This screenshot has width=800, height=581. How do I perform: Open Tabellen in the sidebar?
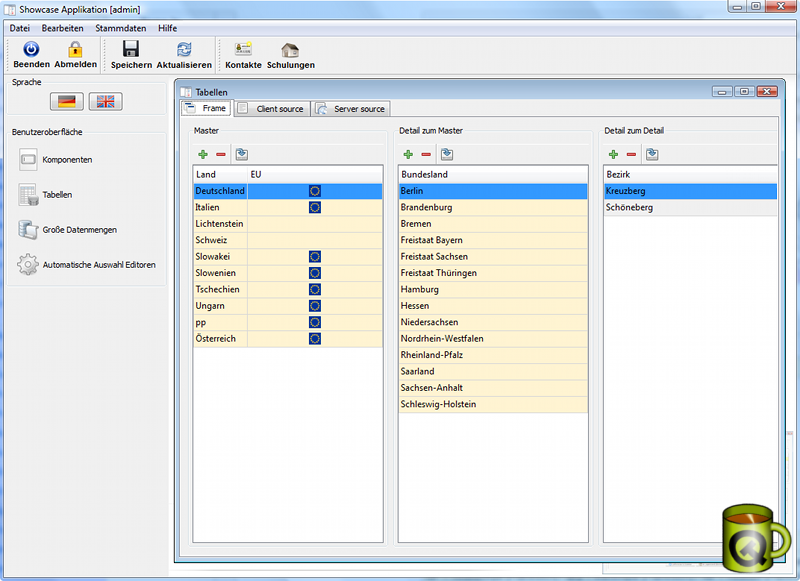(x=45, y=195)
